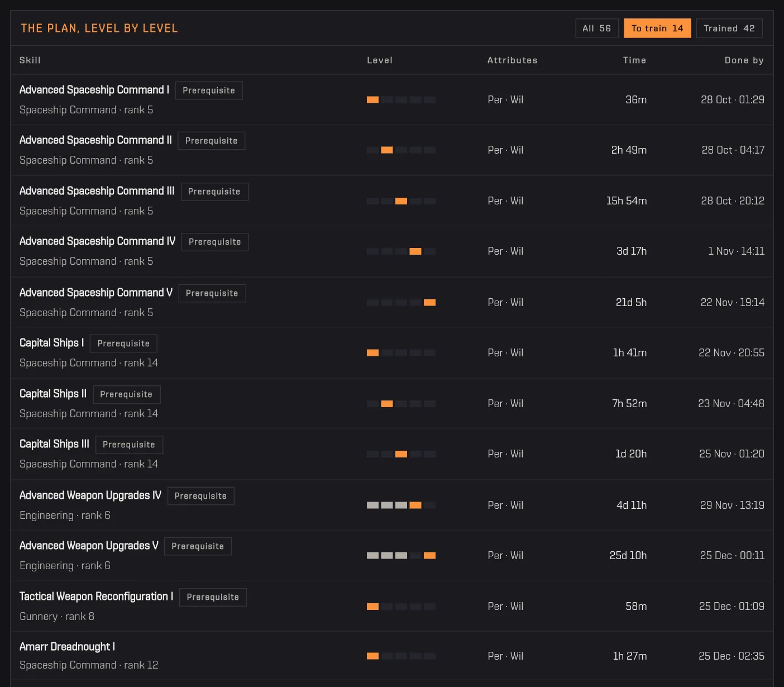784x687 pixels.
Task: Click The Plan, Level by Level heading
Action: click(x=99, y=28)
